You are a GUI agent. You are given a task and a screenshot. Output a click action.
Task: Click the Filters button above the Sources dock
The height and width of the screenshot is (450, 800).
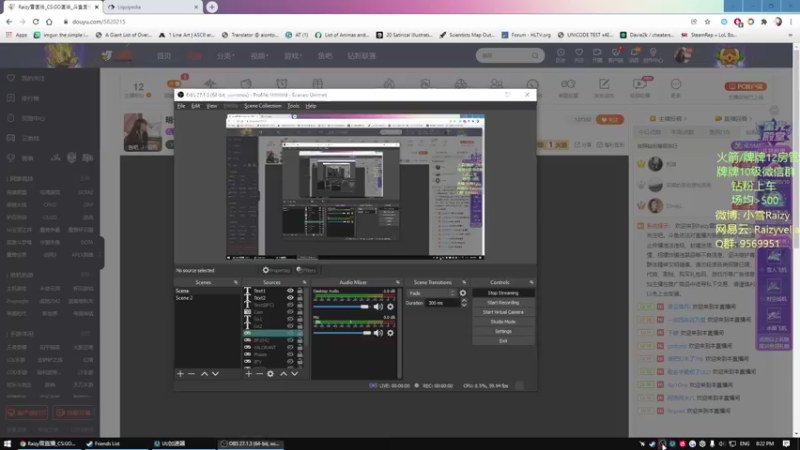click(306, 270)
